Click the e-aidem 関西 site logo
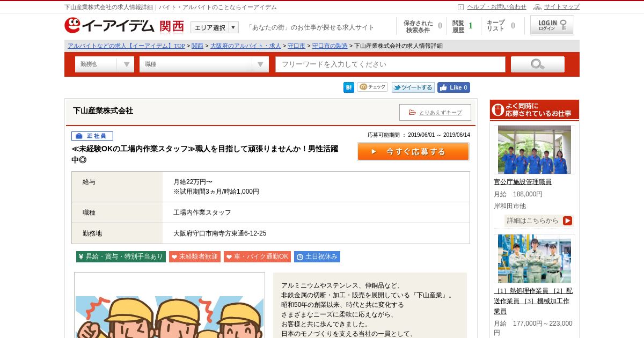 (x=124, y=26)
